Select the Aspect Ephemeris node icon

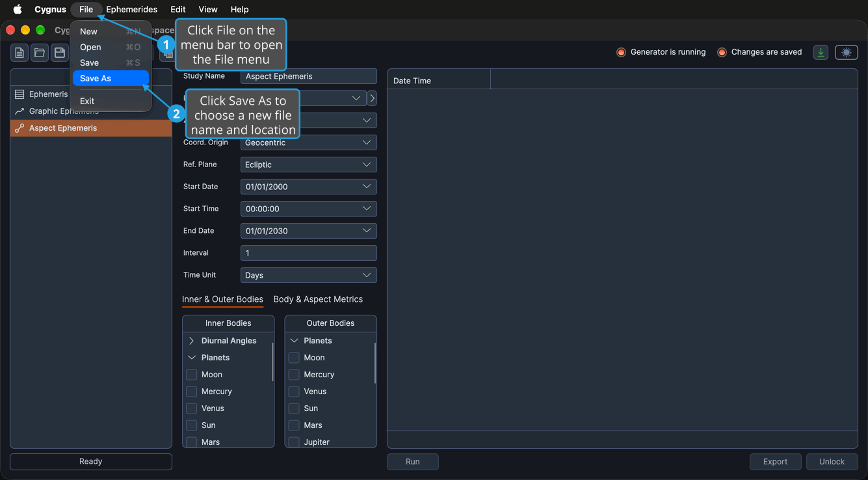(x=20, y=128)
